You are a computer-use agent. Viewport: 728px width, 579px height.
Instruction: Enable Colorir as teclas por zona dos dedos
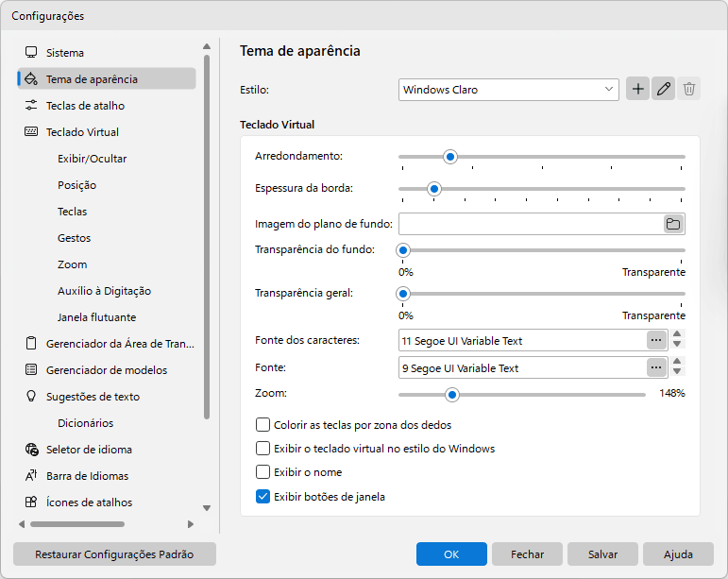(262, 425)
